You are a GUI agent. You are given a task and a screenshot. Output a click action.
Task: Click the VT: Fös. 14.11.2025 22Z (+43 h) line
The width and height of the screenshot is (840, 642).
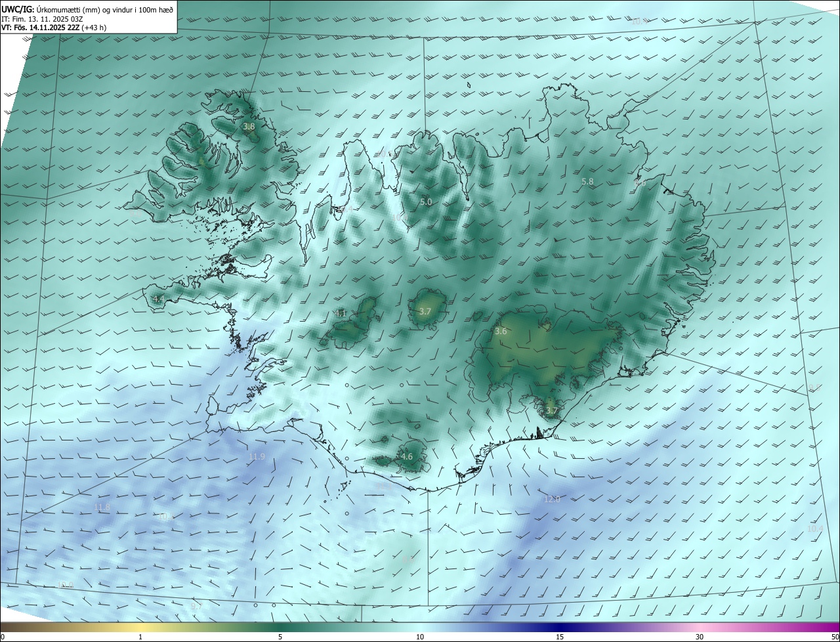click(x=54, y=28)
